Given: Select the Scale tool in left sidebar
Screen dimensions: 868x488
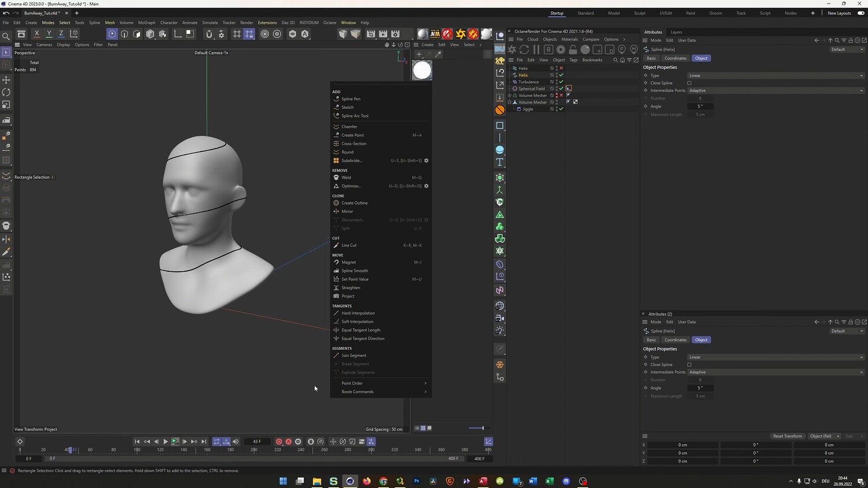Looking at the screenshot, I should click(6, 105).
